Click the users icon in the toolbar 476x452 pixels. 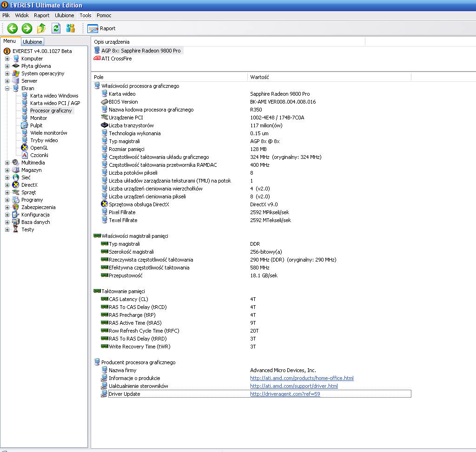[x=71, y=28]
